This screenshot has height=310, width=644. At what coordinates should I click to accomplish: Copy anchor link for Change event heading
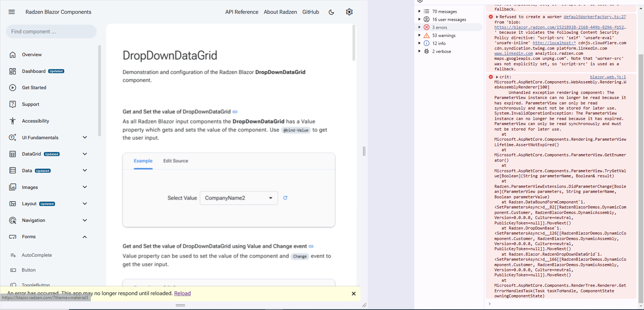coord(311,246)
